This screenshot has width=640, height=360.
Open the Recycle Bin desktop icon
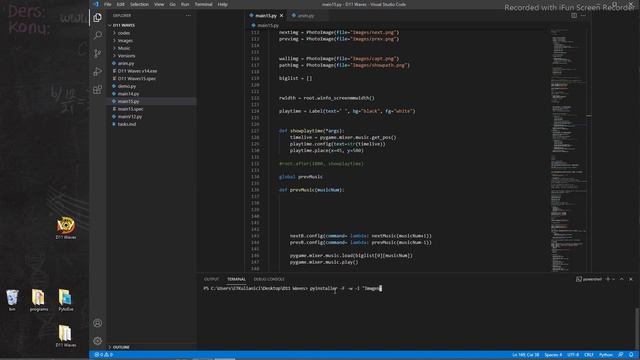pos(12,300)
